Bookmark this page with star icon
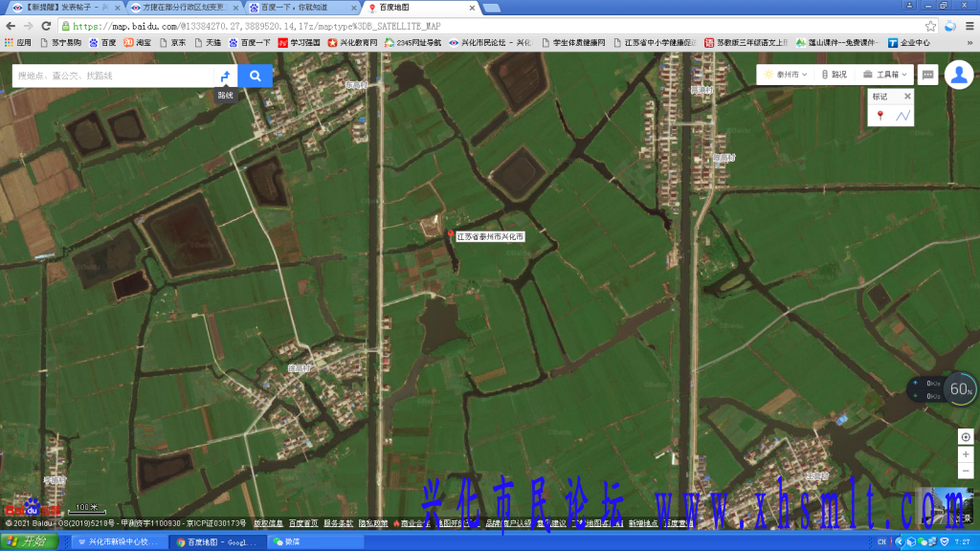 pyautogui.click(x=930, y=26)
